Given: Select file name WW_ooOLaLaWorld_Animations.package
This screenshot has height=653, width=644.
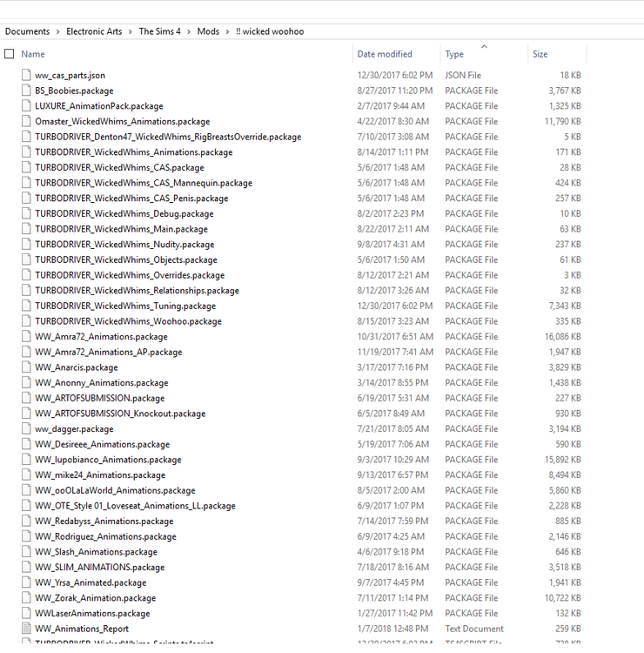Looking at the screenshot, I should [x=115, y=490].
